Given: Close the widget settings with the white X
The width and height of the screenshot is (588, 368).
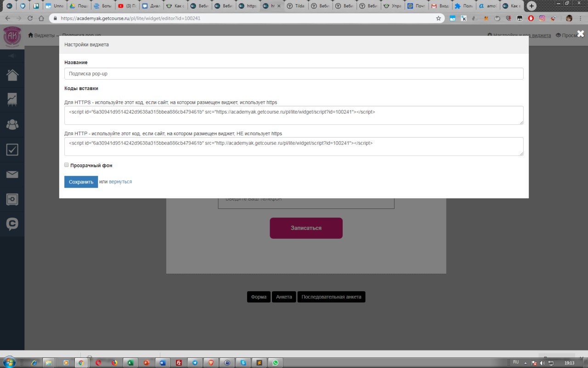Looking at the screenshot, I should [581, 34].
